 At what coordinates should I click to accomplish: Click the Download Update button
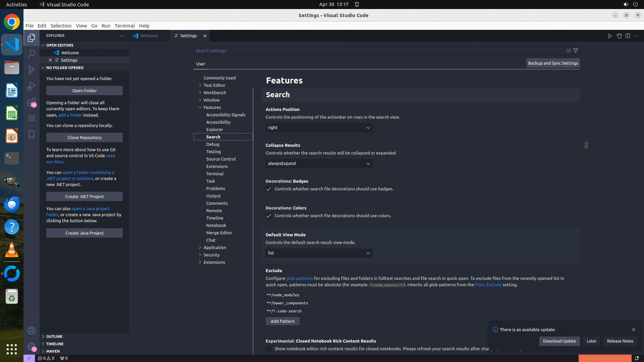click(559, 341)
